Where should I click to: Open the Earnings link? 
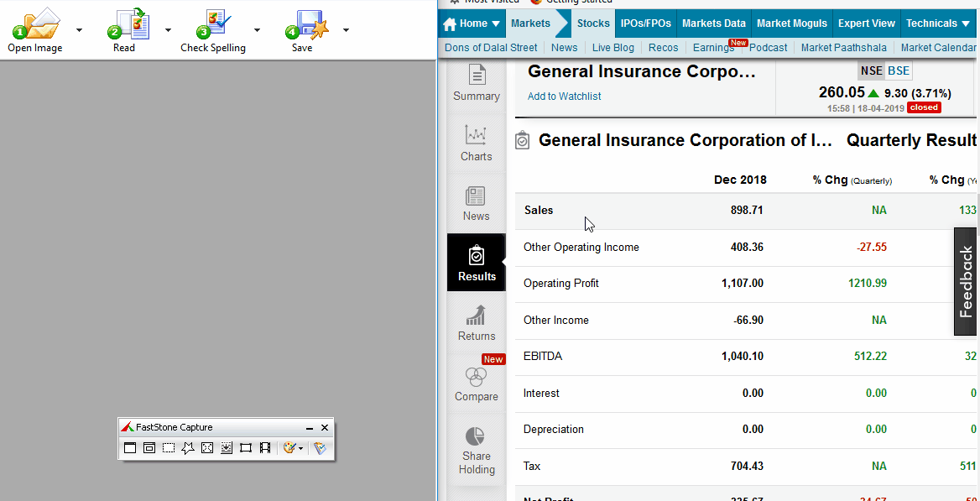[713, 47]
